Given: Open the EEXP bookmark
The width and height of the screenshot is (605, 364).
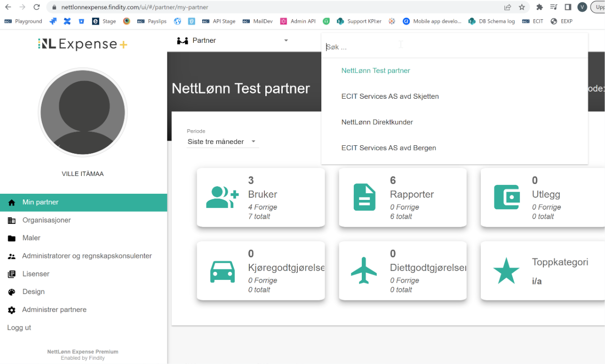Looking at the screenshot, I should point(561,21).
